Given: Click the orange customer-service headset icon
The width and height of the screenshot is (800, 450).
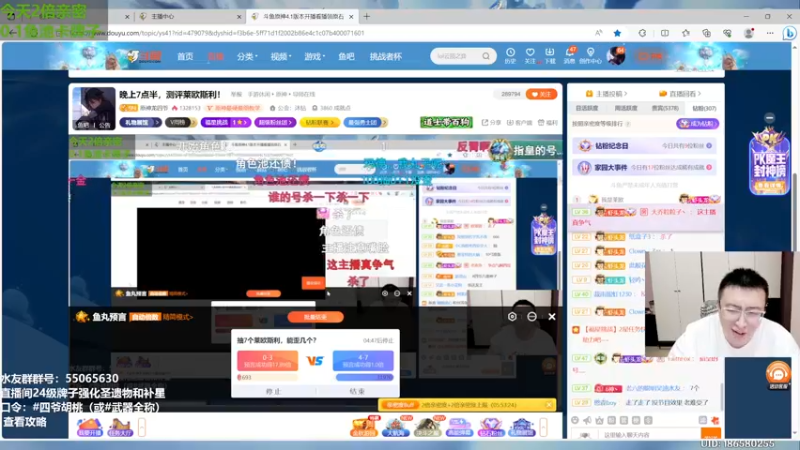Looking at the screenshot, I should tap(778, 375).
